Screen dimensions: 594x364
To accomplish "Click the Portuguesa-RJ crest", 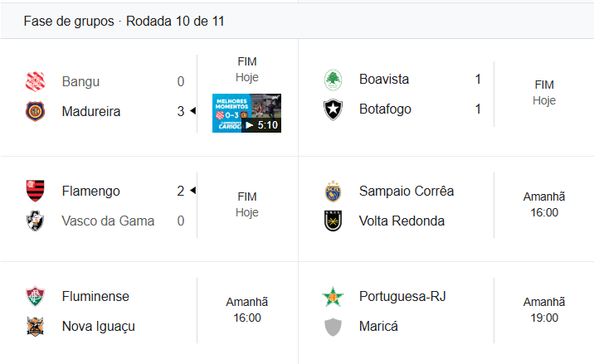I will pos(333,296).
